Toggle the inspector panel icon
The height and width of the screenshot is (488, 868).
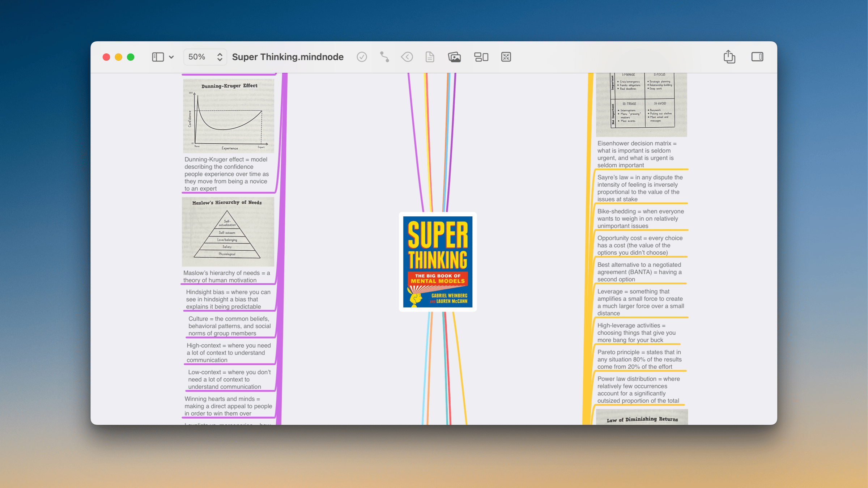point(757,57)
